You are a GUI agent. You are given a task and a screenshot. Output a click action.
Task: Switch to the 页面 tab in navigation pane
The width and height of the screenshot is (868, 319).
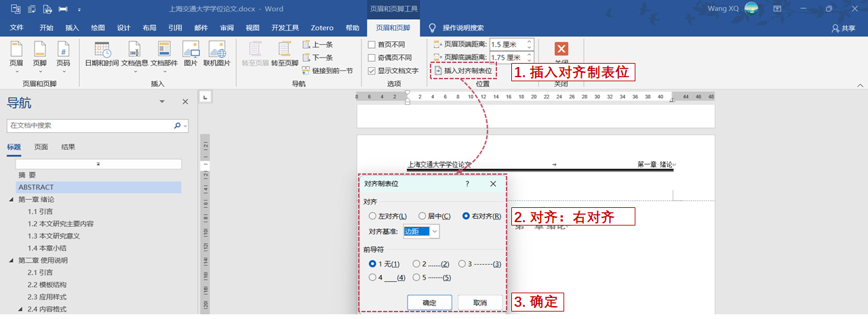click(x=41, y=147)
